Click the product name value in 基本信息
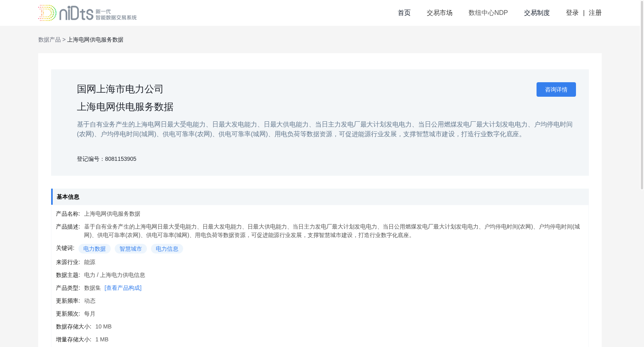Image resolution: width=644 pixels, height=347 pixels. (112, 214)
